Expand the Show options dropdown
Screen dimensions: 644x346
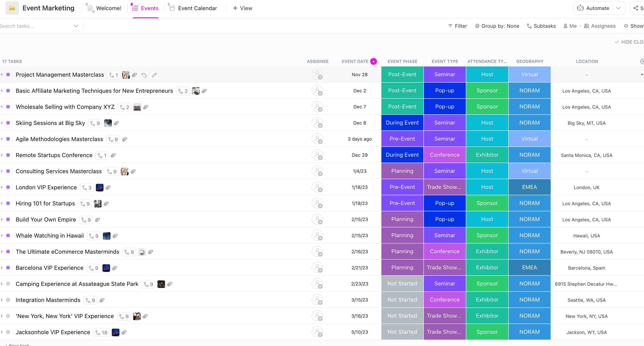[x=636, y=26]
